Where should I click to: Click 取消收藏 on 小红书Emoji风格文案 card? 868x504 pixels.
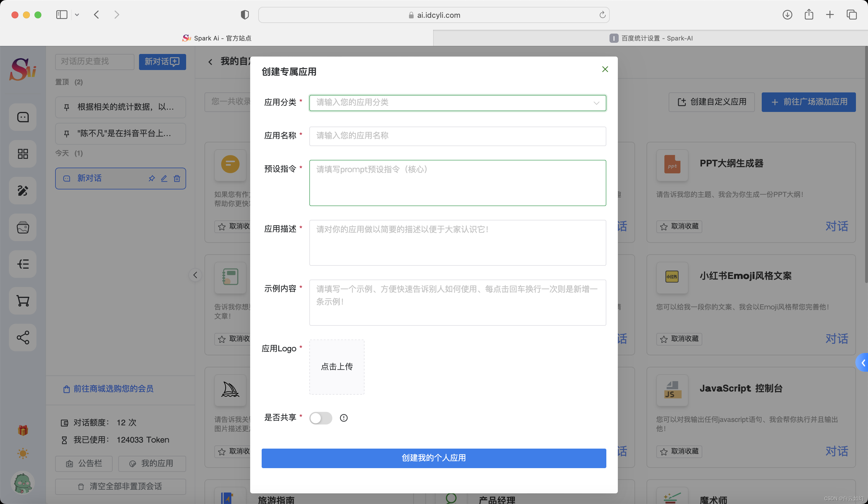(x=679, y=339)
